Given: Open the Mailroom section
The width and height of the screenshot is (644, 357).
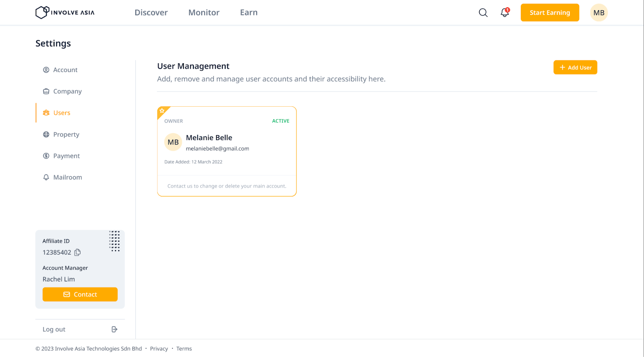Looking at the screenshot, I should coord(67,177).
